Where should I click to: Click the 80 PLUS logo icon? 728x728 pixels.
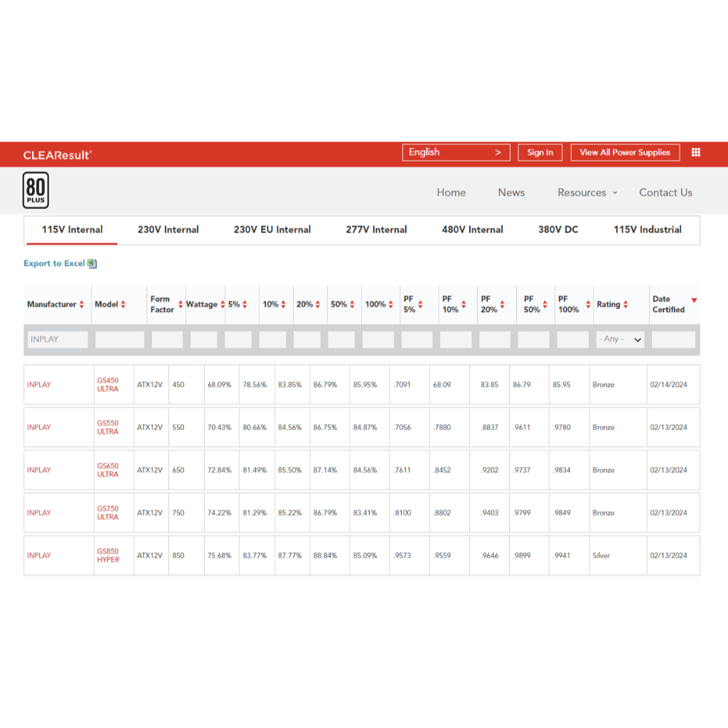[x=36, y=191]
